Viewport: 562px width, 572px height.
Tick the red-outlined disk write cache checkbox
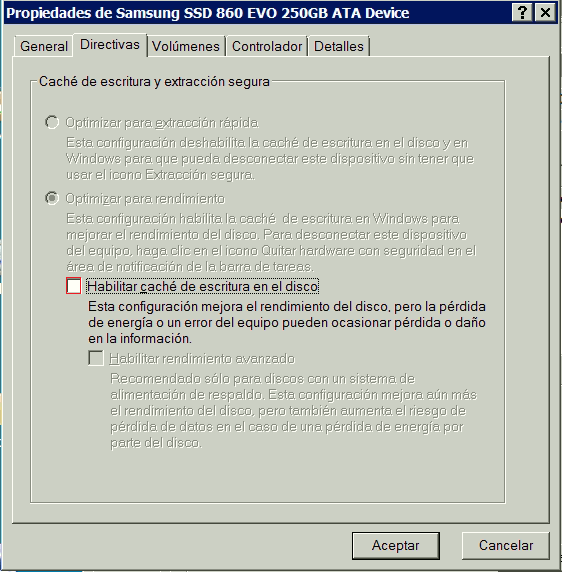(x=74, y=286)
